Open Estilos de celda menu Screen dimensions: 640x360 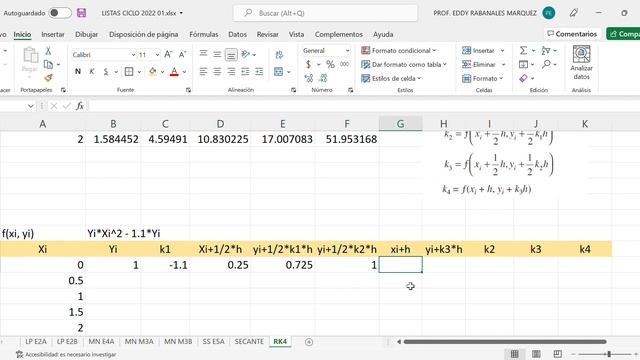tap(391, 78)
